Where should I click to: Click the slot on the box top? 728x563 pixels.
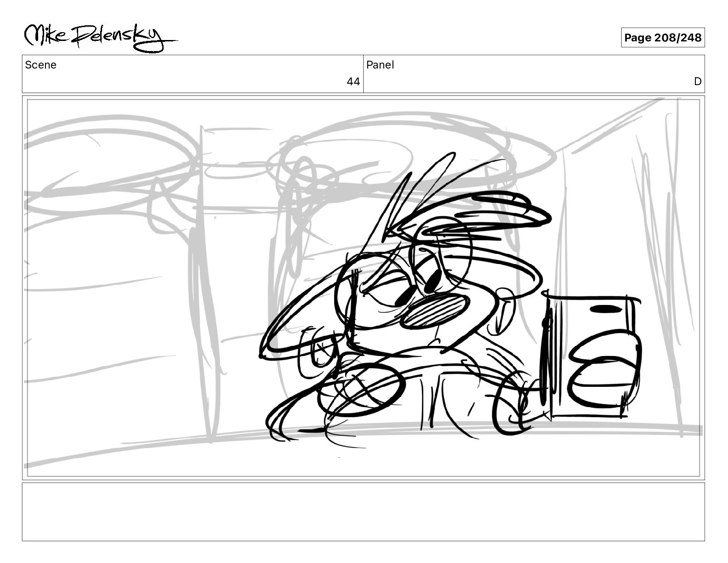[606, 309]
